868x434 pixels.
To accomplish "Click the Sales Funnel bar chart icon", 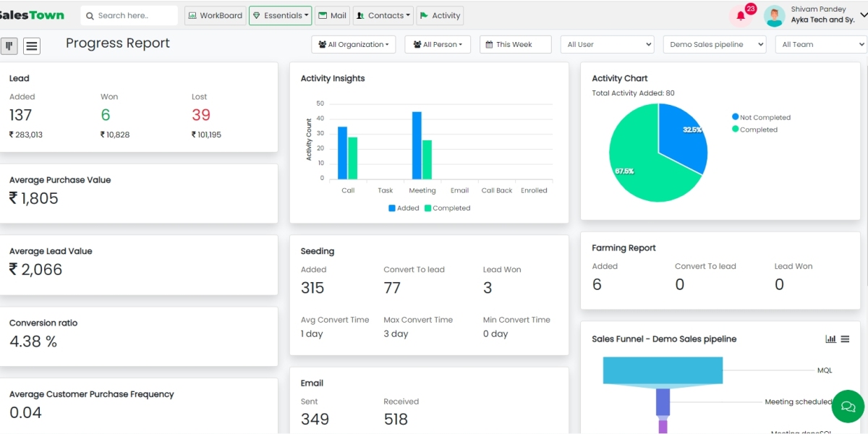I will [x=830, y=339].
